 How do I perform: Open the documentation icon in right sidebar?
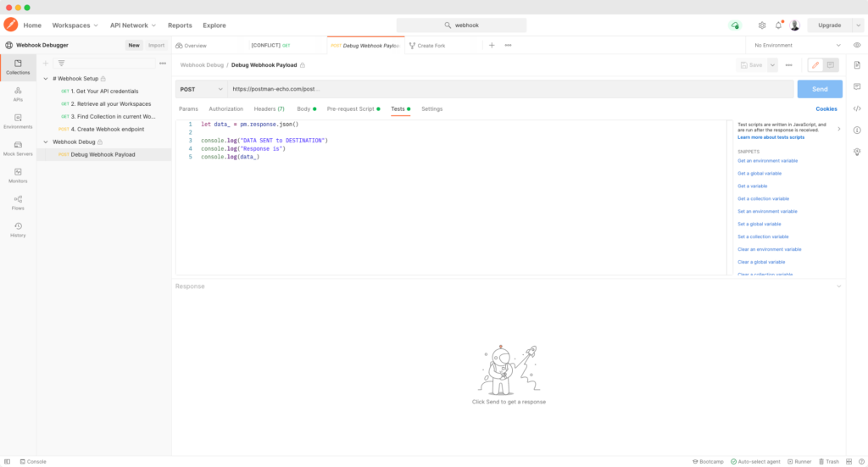point(857,65)
